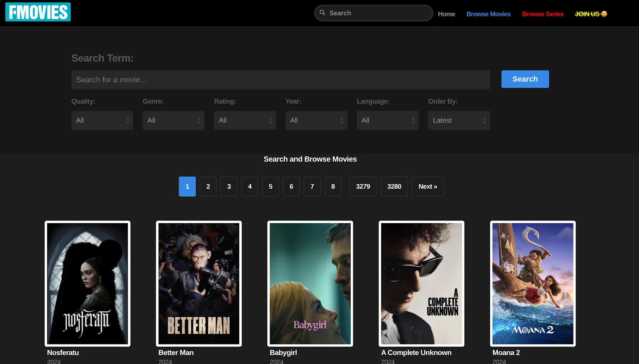639x364 pixels.
Task: Jump to page 3280
Action: [394, 186]
